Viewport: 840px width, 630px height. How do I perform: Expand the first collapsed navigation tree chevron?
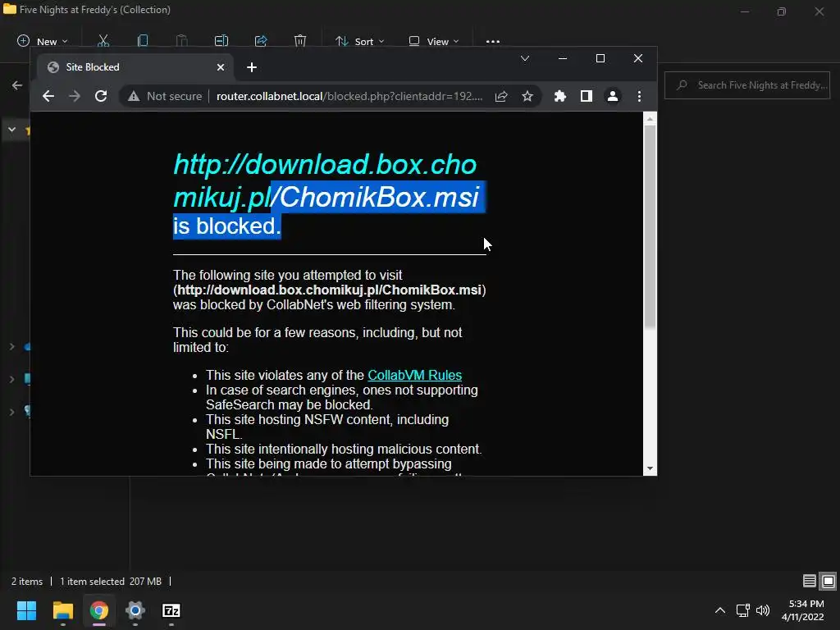pos(11,347)
